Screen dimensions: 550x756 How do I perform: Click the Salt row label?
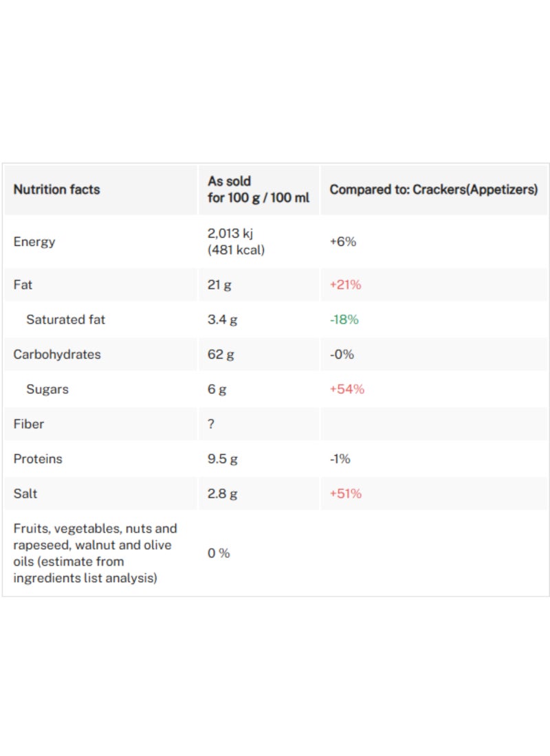(25, 493)
